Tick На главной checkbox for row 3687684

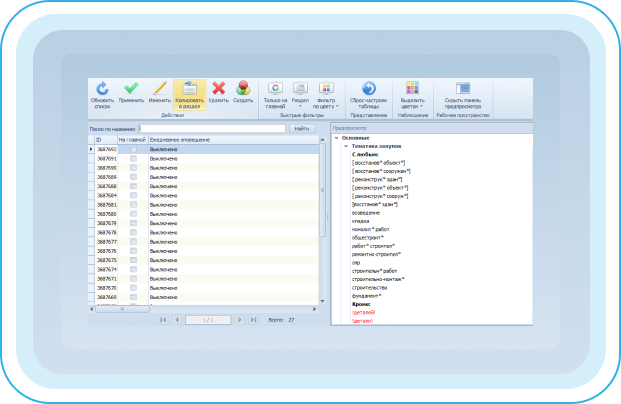(133, 196)
